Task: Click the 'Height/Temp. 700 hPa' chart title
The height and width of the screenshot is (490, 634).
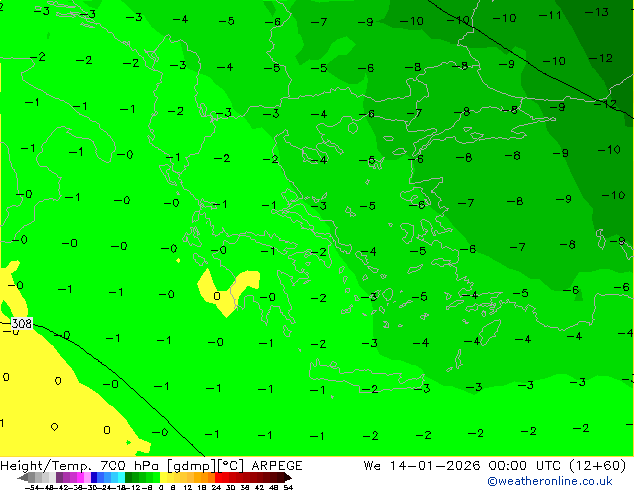Action: [x=81, y=466]
